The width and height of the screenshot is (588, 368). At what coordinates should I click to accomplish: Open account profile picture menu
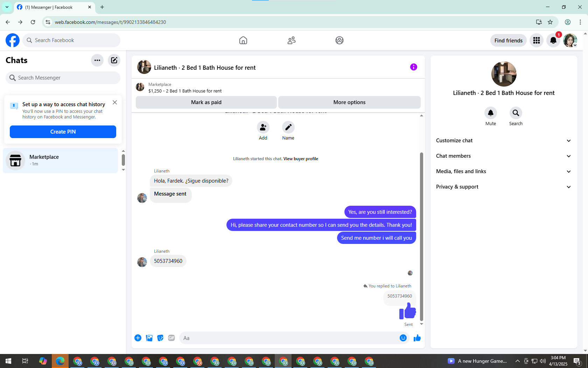570,40
